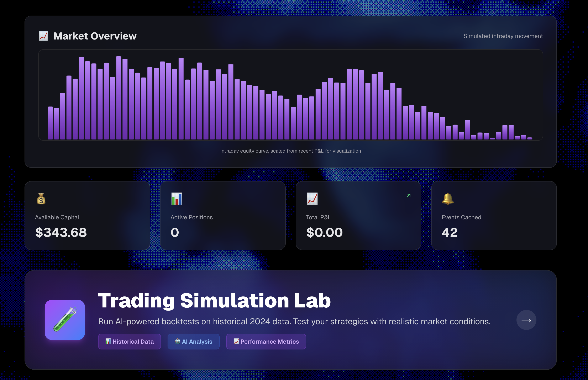
Task: Click the bar chart icon on Active Positions
Action: tap(177, 199)
